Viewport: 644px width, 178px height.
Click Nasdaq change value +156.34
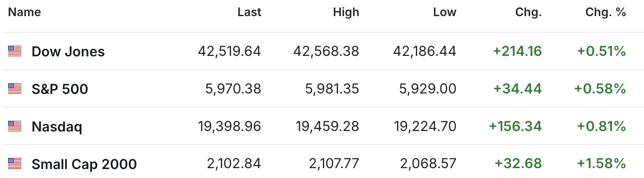pyautogui.click(x=515, y=127)
